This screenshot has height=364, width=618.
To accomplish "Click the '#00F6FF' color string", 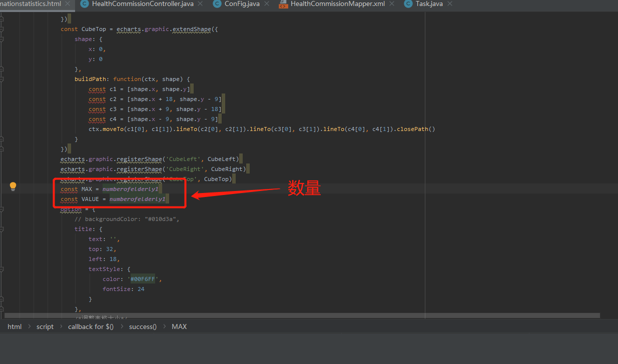I will point(143,279).
